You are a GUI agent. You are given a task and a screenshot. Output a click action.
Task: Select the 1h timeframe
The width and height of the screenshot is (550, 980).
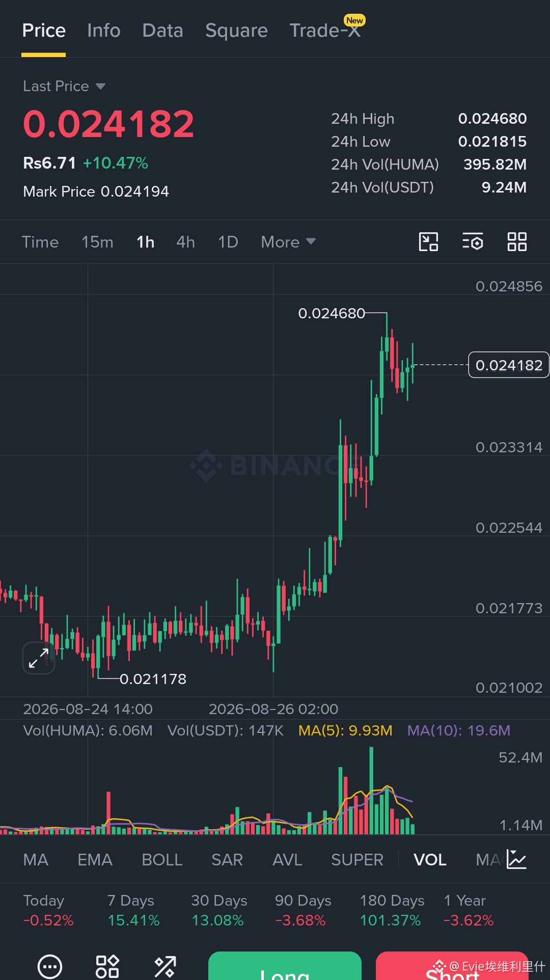[x=146, y=242]
